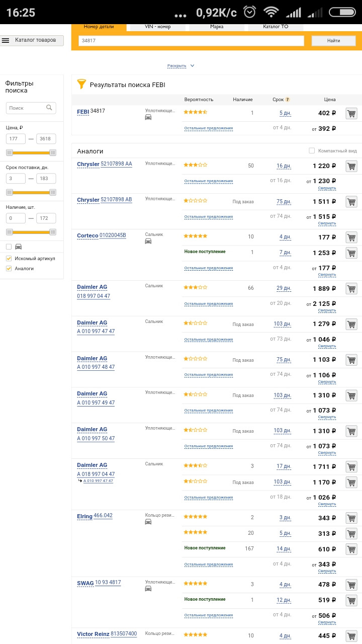Uncheck Искомый артикул filter
This screenshot has height=644, width=362.
click(9, 259)
